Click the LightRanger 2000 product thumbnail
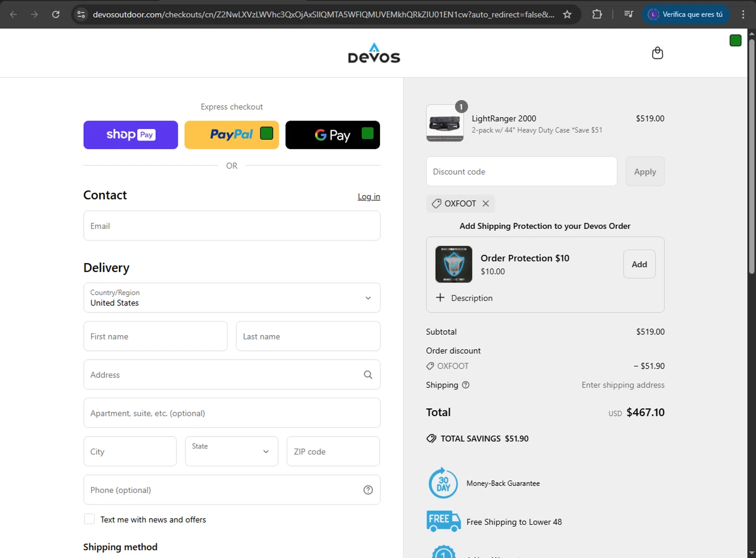The image size is (756, 558). click(445, 123)
